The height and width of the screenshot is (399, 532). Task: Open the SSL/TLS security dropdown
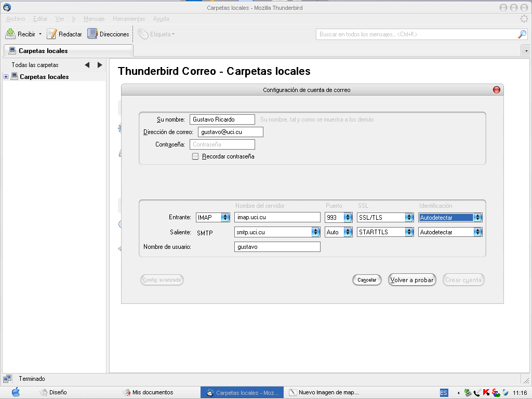(x=385, y=218)
